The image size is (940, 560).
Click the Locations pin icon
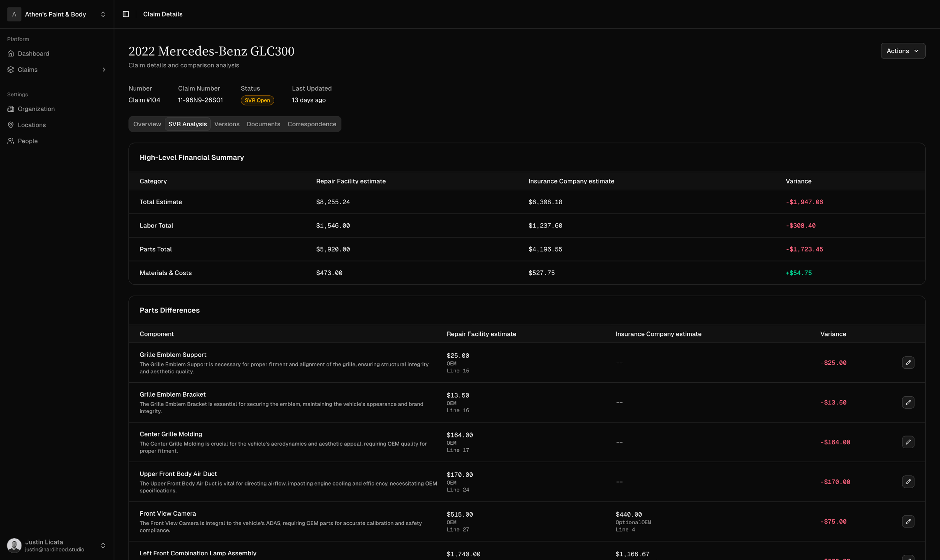pyautogui.click(x=11, y=125)
